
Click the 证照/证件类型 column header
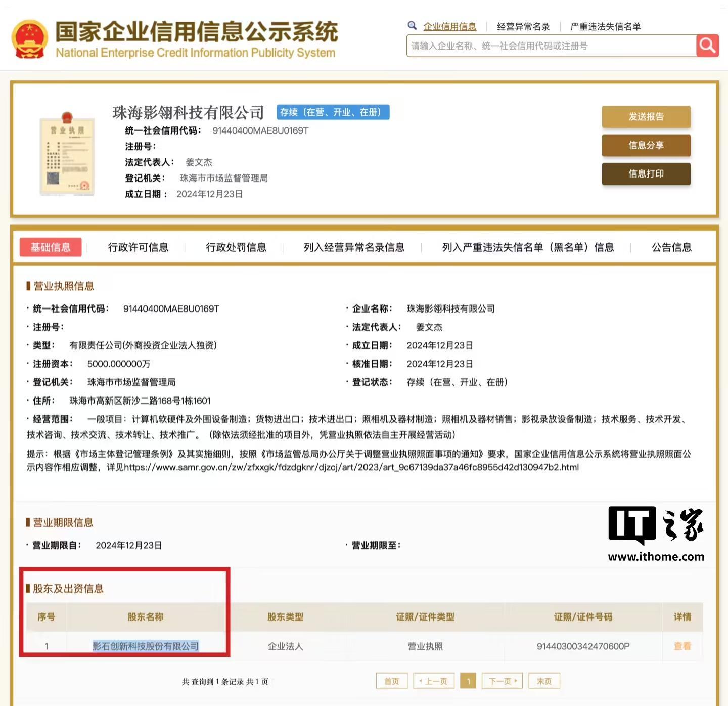[425, 617]
